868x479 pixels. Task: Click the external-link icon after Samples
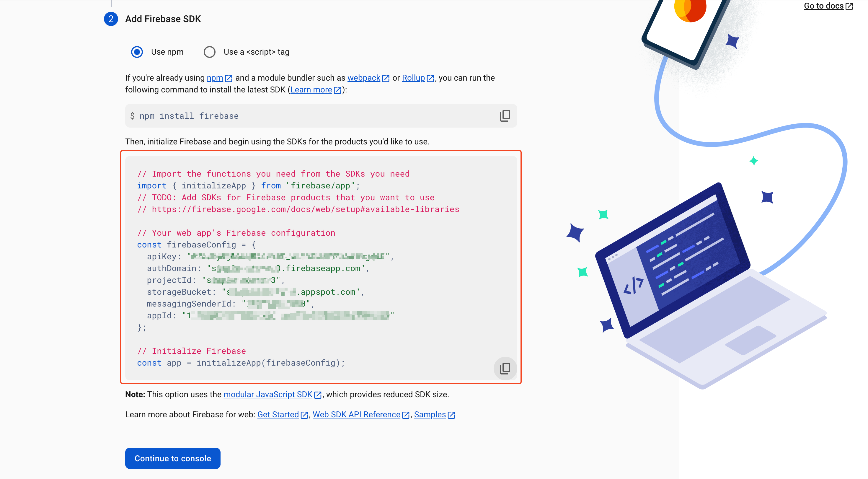[x=451, y=415]
